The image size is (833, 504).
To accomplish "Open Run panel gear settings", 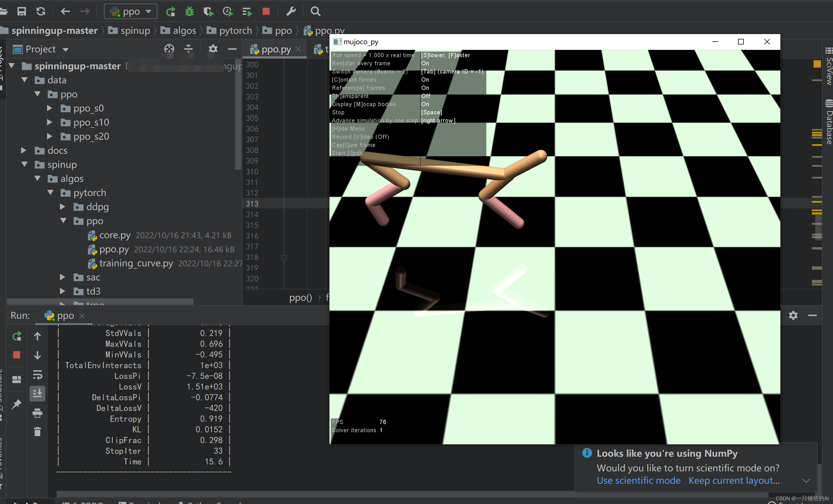I will tap(793, 315).
